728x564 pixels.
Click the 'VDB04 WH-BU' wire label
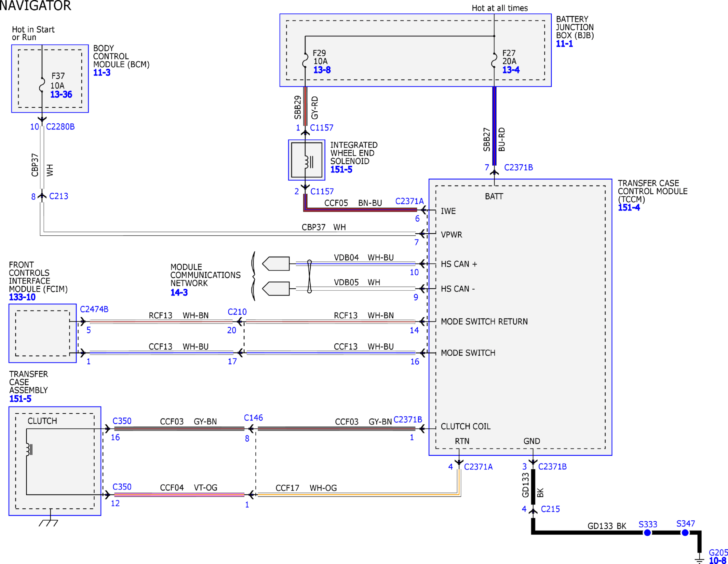click(364, 258)
